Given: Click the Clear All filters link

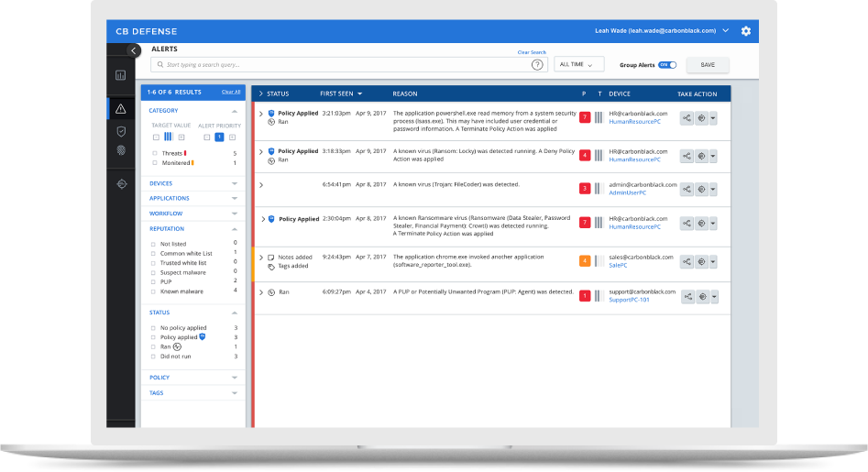Looking at the screenshot, I should (x=231, y=92).
